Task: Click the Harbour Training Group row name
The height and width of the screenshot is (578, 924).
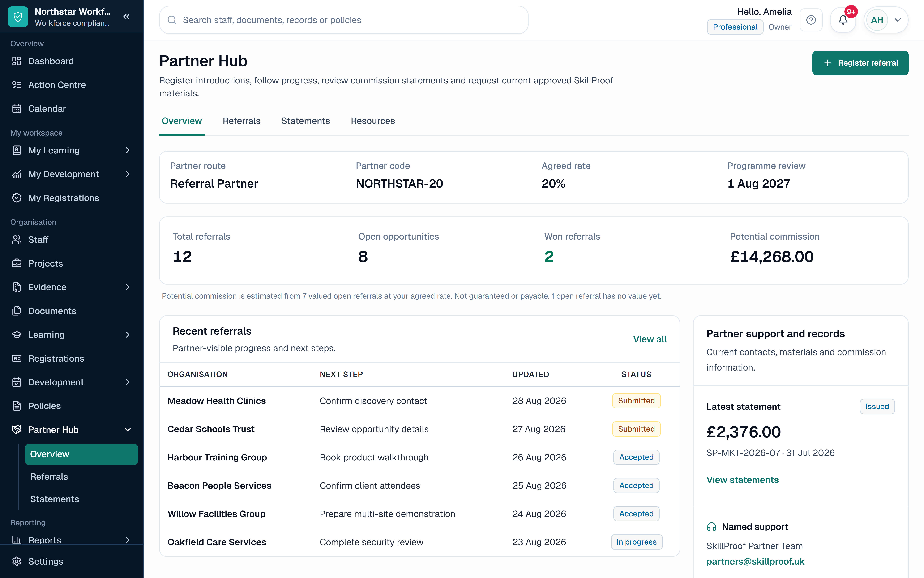Action: click(x=217, y=458)
